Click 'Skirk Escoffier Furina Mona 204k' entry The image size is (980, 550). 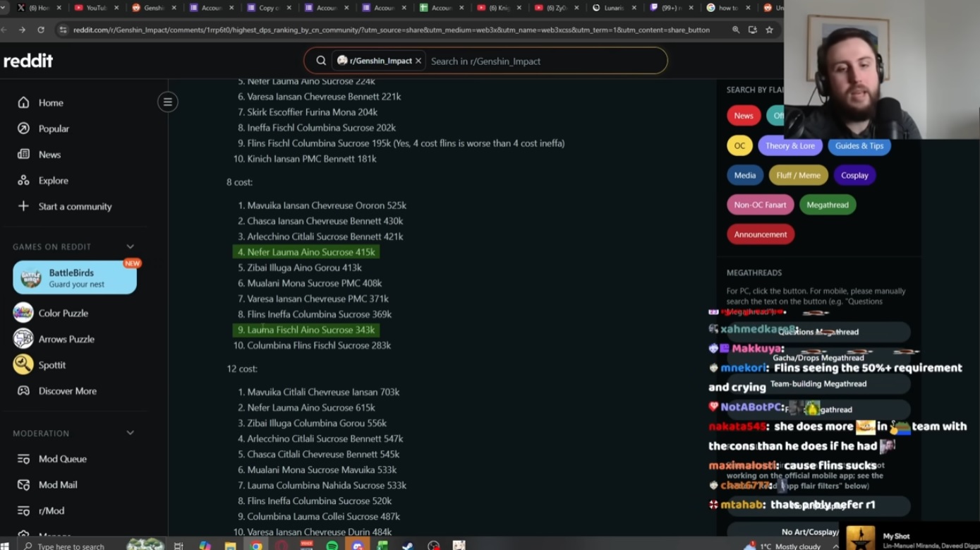(x=312, y=112)
